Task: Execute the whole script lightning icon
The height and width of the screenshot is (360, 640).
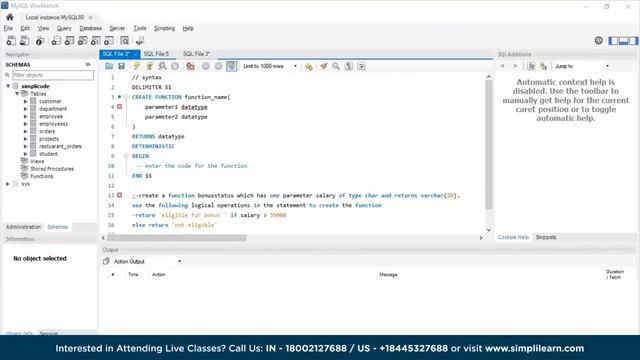Action: point(137,66)
